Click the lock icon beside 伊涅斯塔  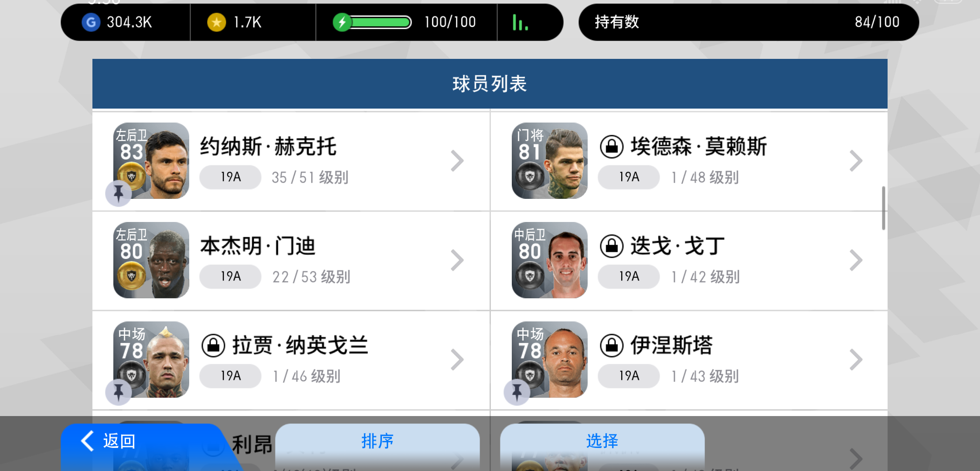[x=612, y=346]
